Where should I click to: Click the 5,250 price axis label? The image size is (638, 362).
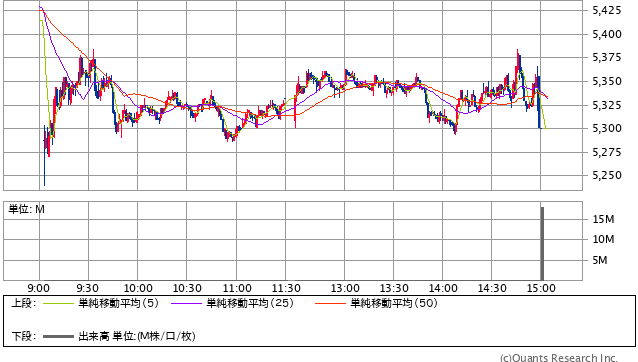click(x=607, y=175)
